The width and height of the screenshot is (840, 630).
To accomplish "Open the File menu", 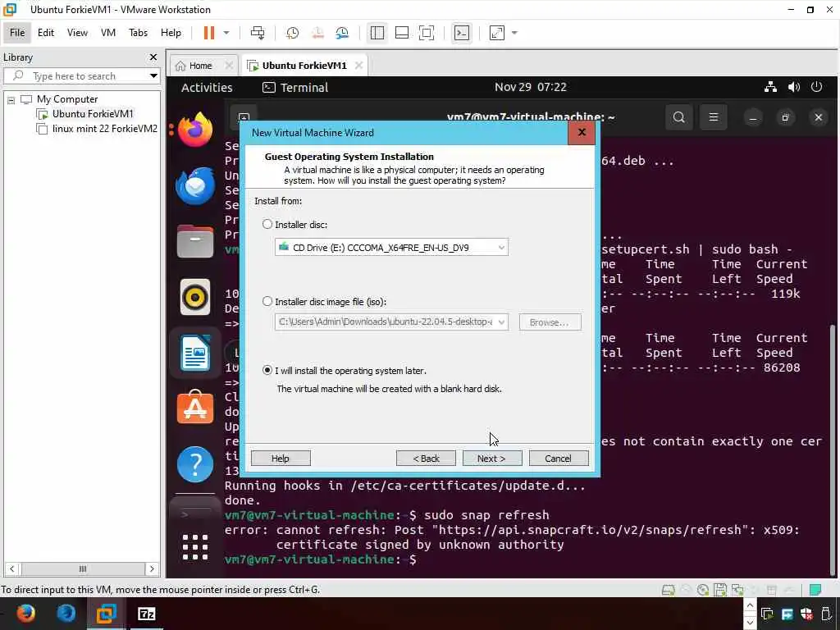I will click(17, 33).
